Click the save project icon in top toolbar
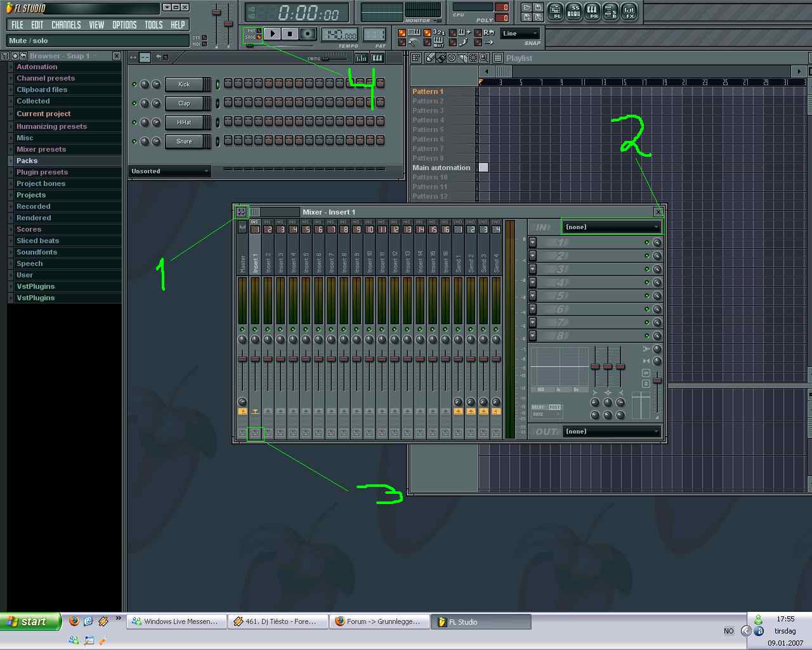812x650 pixels. tap(538, 8)
